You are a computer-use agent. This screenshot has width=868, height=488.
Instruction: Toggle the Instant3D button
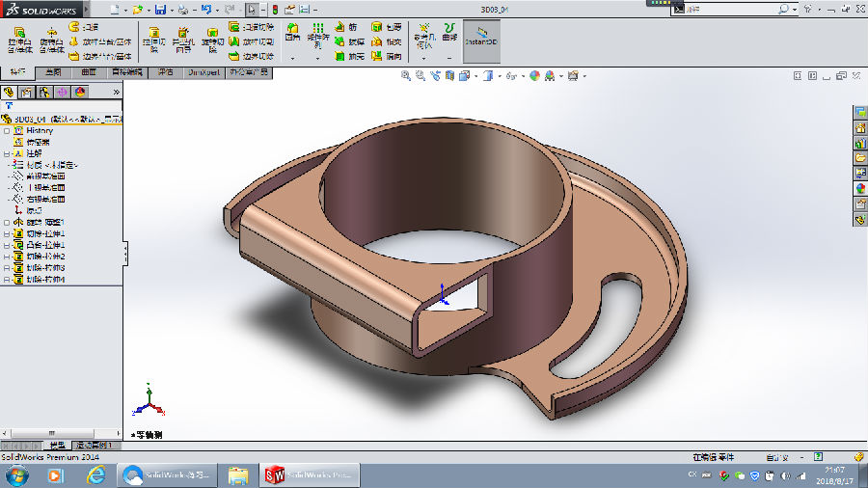tap(480, 37)
